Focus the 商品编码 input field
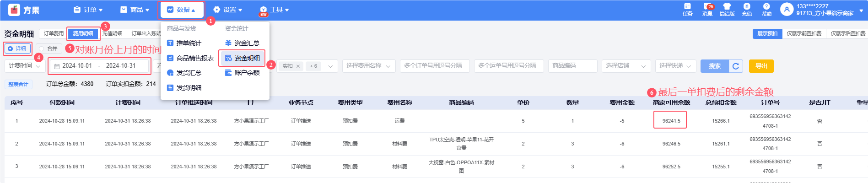Viewport: 868px width, 183px height. [573, 66]
